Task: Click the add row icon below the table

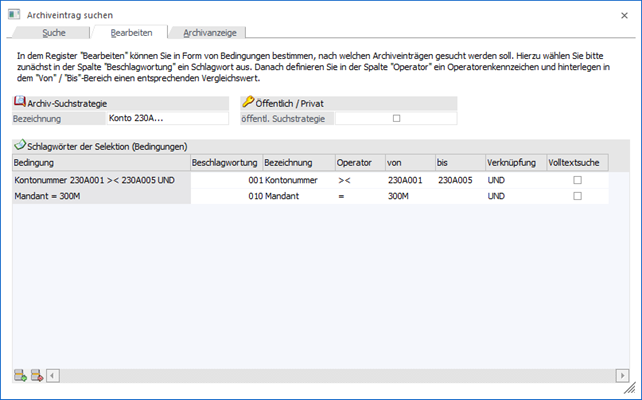Action: [x=20, y=376]
